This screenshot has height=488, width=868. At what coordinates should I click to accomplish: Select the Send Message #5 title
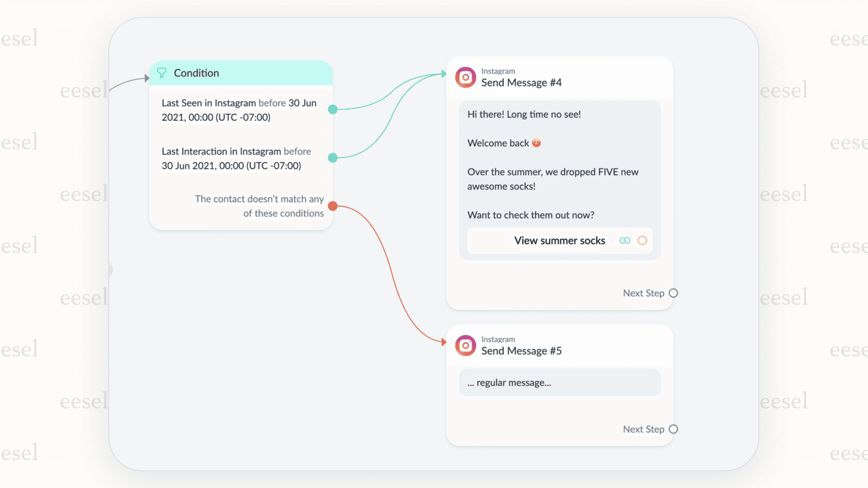[521, 351]
